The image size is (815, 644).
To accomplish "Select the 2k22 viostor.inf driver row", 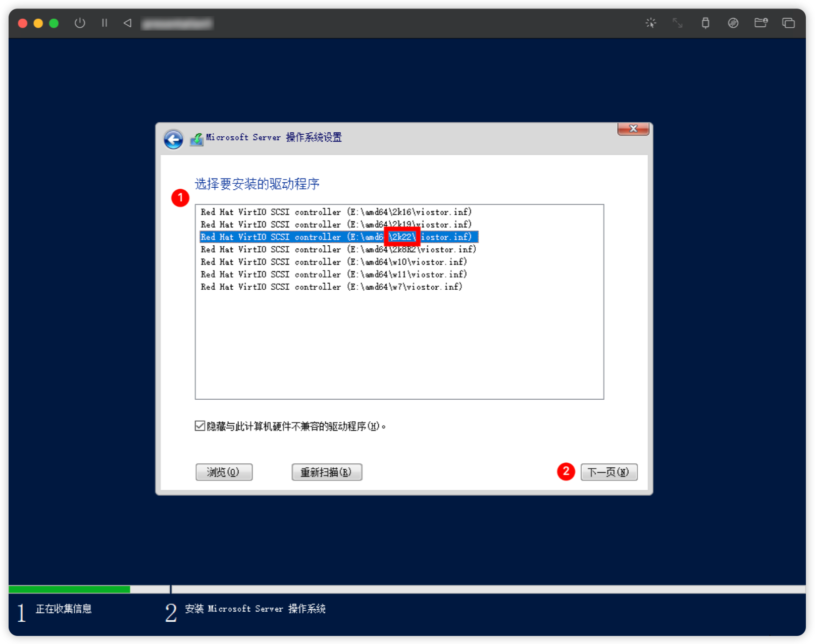I will pos(339,237).
